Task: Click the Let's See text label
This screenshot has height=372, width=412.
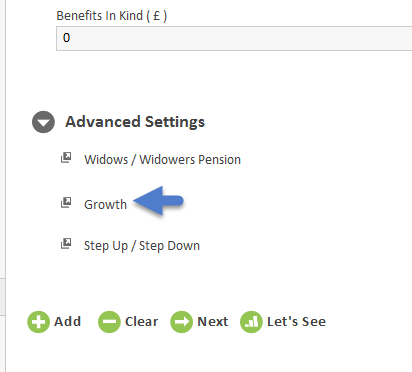Action: (x=296, y=322)
